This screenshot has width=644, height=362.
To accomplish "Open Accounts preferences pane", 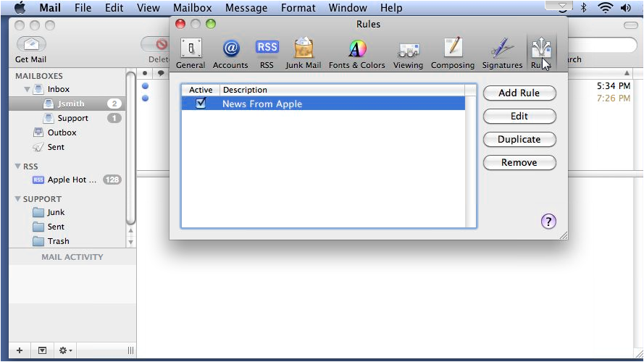I will [x=230, y=54].
